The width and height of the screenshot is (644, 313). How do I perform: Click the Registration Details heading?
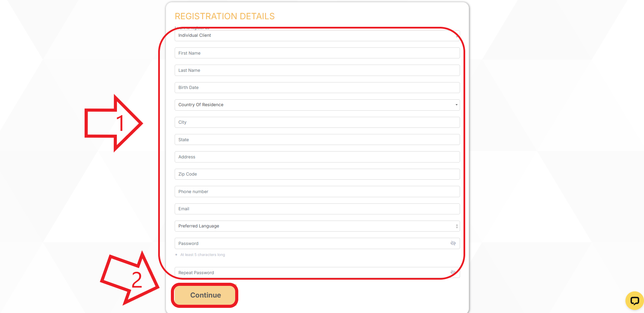click(x=225, y=16)
